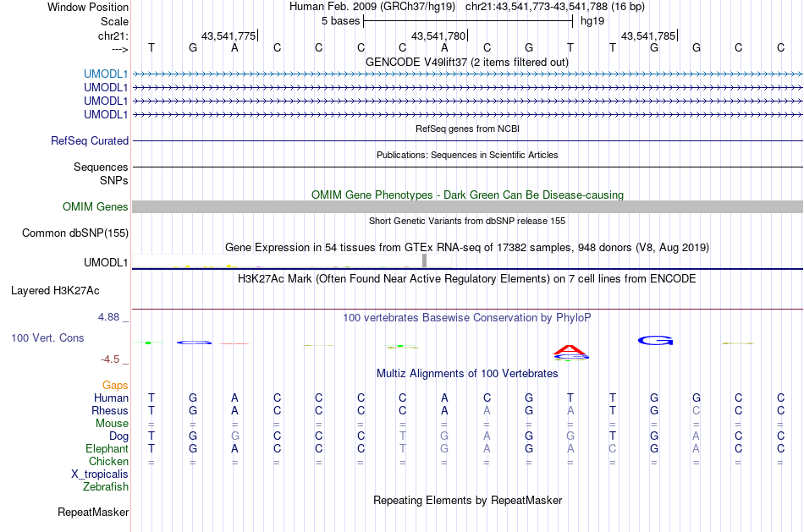Open the OMIM Genes track label
Screen dimensions: 804x532
click(96, 206)
